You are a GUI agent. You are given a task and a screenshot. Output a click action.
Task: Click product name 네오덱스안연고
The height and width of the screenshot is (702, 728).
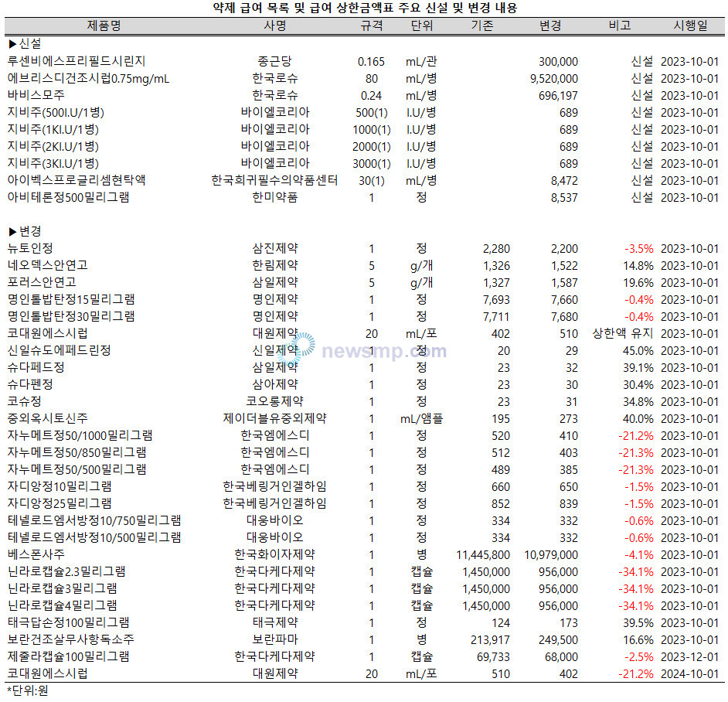coord(48,265)
